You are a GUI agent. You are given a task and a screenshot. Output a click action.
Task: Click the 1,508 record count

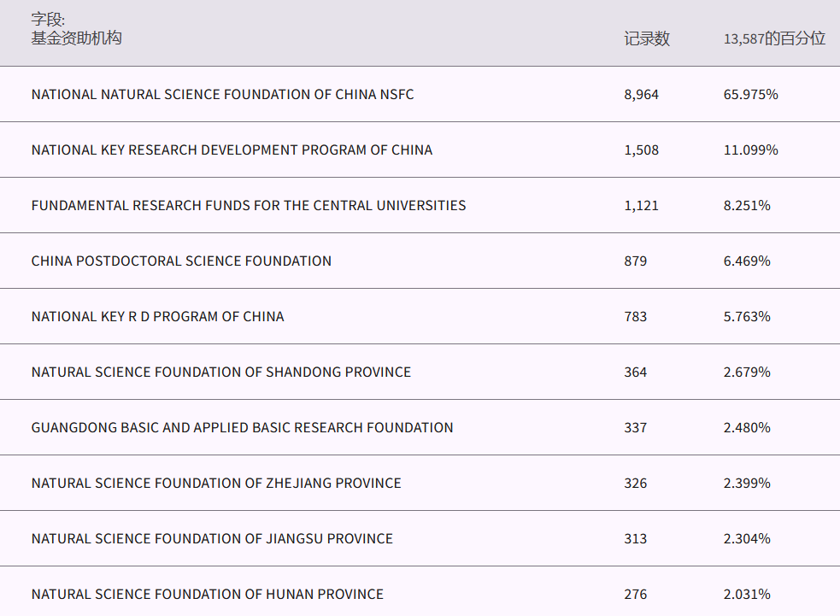coord(642,150)
